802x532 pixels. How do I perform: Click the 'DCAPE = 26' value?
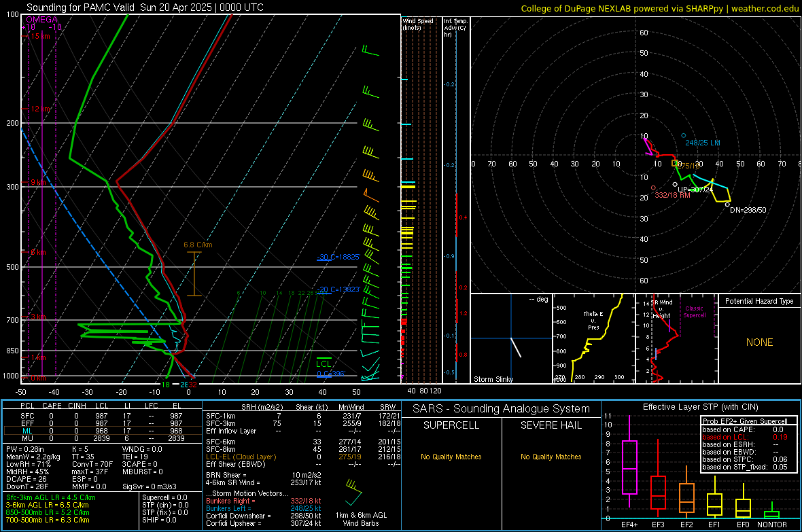(26, 479)
